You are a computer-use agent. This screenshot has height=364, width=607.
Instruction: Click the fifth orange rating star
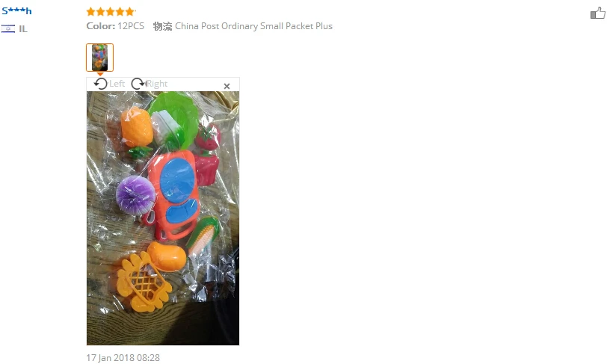coord(129,12)
